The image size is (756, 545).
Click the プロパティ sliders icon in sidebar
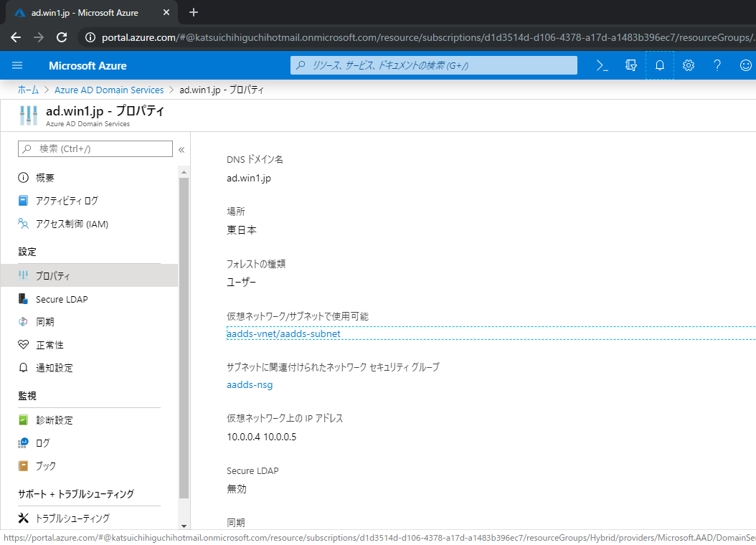(x=23, y=275)
